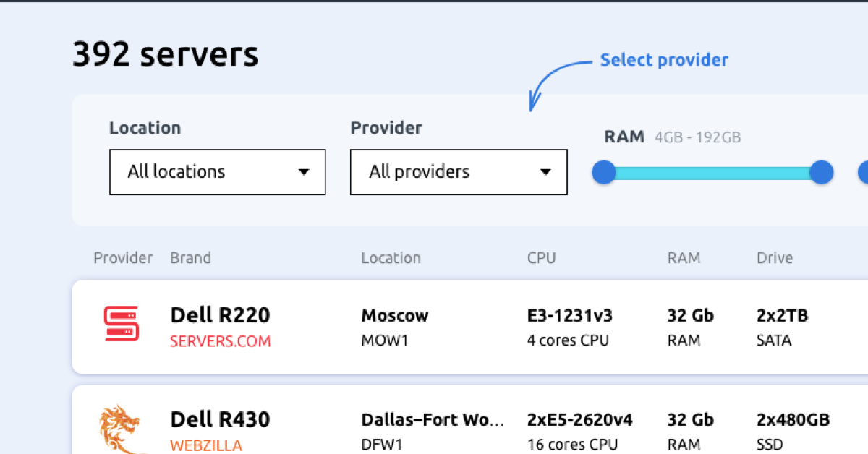Select the Dell R220 server title
The width and height of the screenshot is (868, 454).
(x=220, y=315)
